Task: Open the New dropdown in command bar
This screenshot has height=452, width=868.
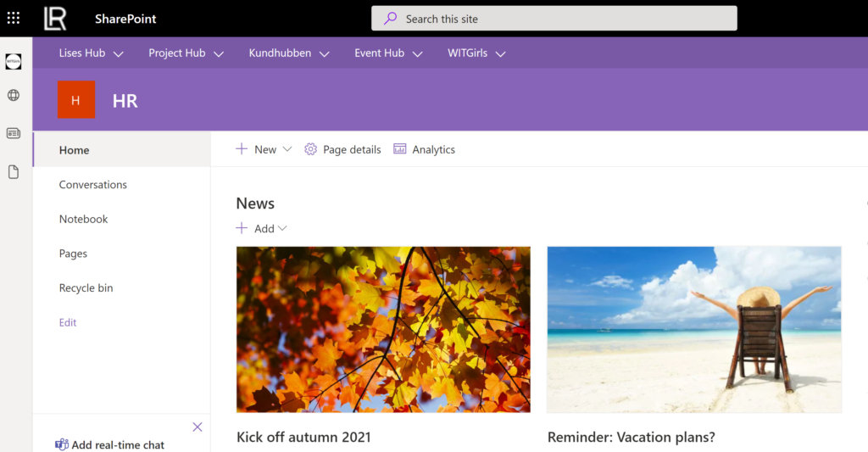Action: point(287,149)
